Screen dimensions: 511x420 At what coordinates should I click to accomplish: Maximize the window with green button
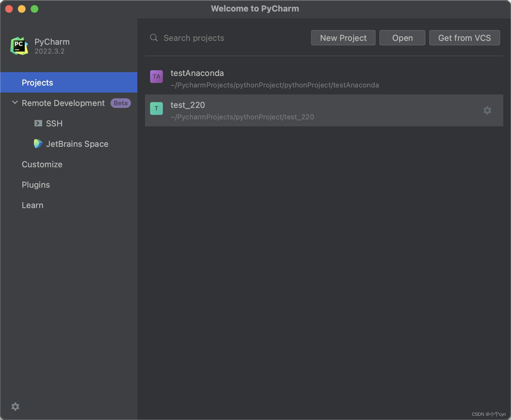34,9
